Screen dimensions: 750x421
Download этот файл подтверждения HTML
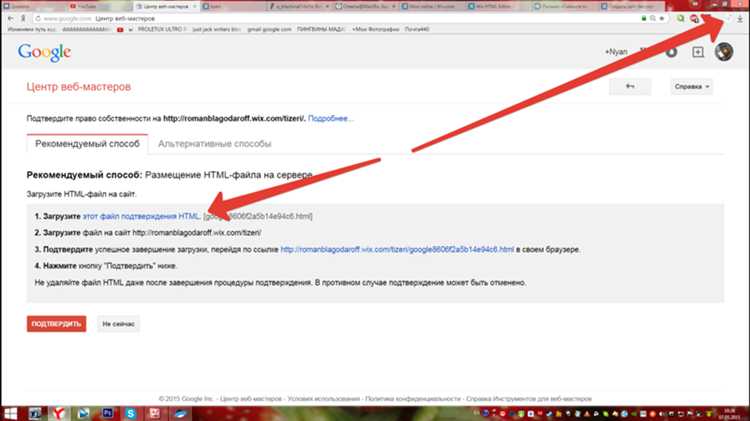141,216
